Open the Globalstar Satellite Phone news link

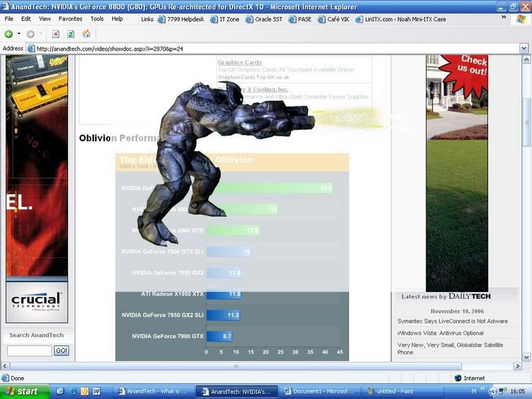pos(450,348)
